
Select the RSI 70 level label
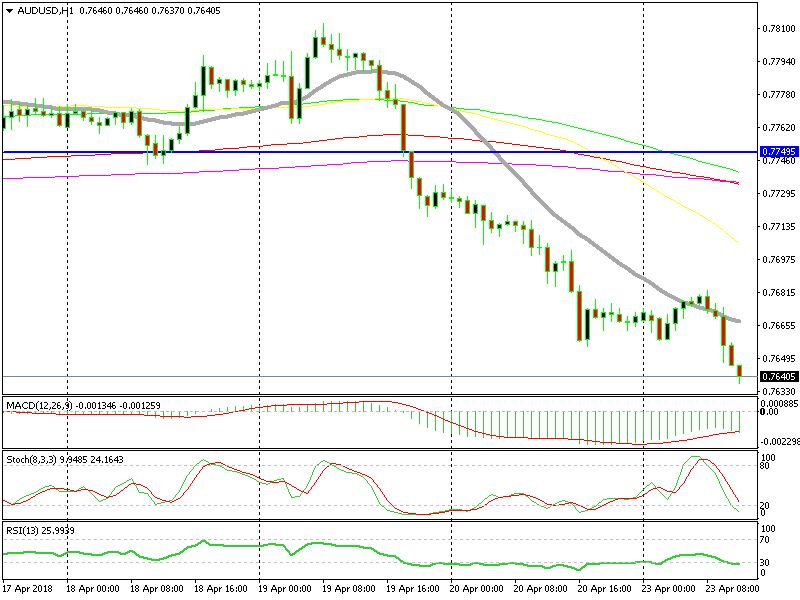(766, 540)
